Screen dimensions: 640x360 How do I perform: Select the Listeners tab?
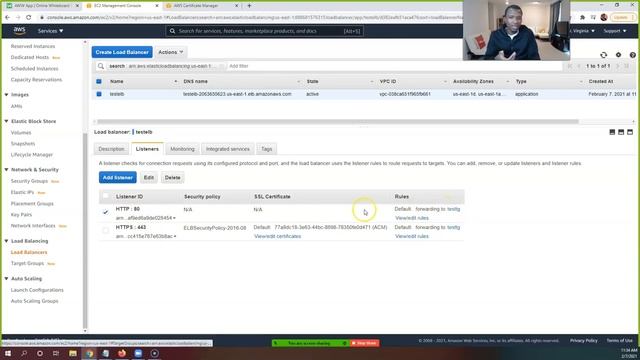point(147,149)
